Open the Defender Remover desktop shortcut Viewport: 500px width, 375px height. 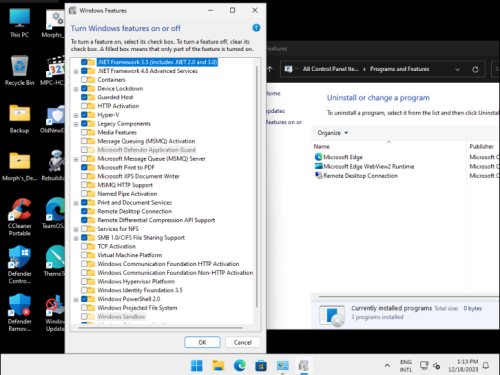pos(19,313)
